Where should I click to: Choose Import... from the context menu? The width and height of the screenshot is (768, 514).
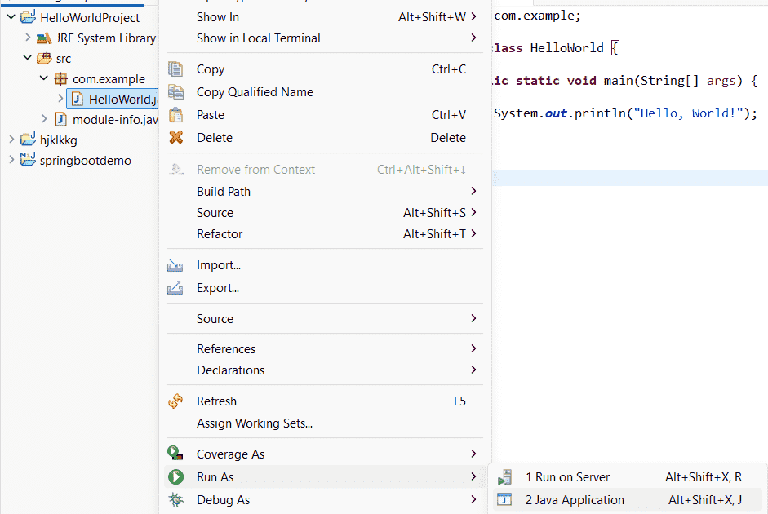(x=324, y=265)
